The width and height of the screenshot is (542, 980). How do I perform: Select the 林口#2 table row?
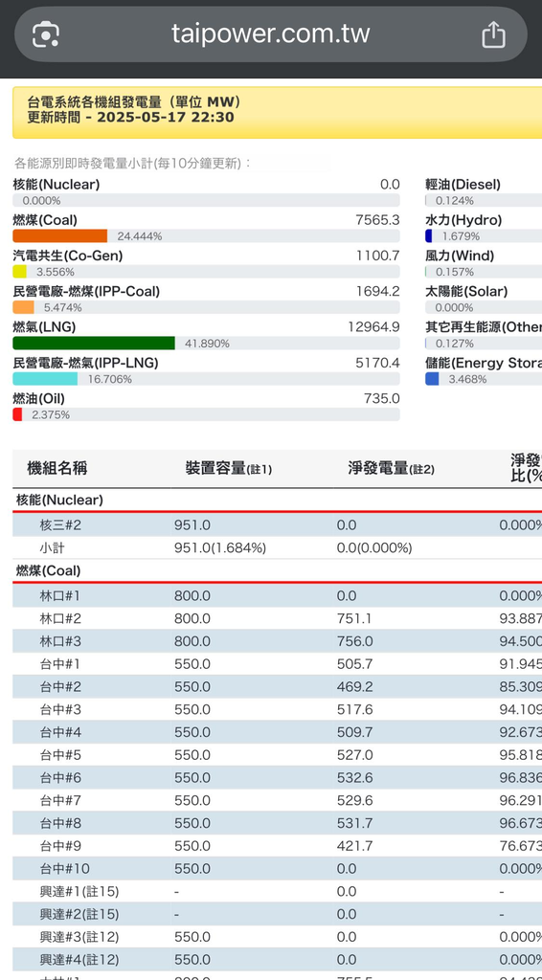[x=277, y=618]
